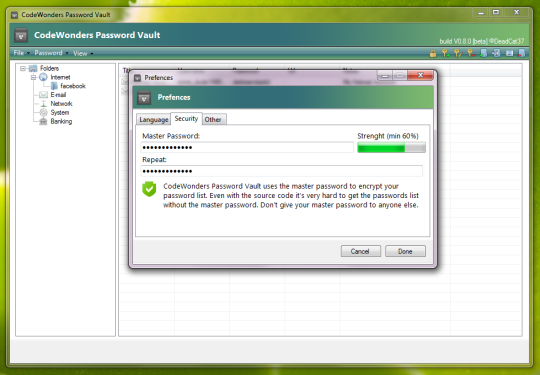The width and height of the screenshot is (540, 375).
Task: Click the 'CodeWonders Password Vault' header title
Action: pos(97,35)
